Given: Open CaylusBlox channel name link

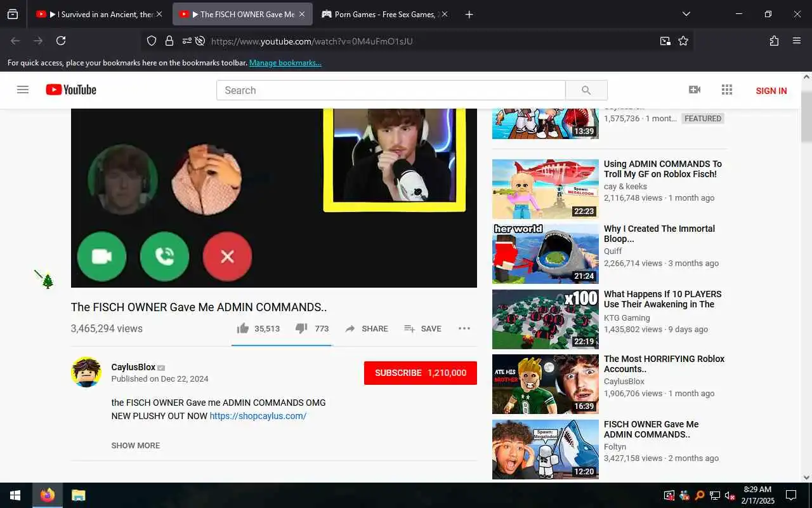Looking at the screenshot, I should click(x=133, y=367).
